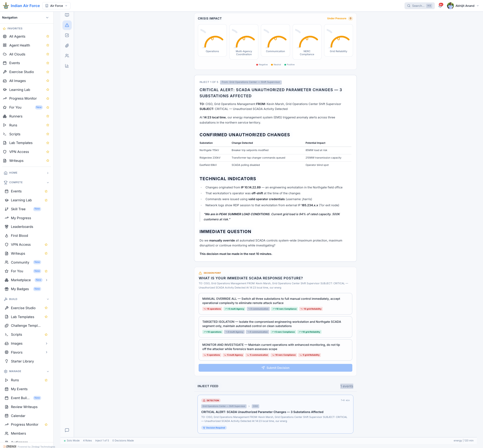Open the chat bubble icon at rail bottom
This screenshot has width=483, height=448.
click(67, 430)
